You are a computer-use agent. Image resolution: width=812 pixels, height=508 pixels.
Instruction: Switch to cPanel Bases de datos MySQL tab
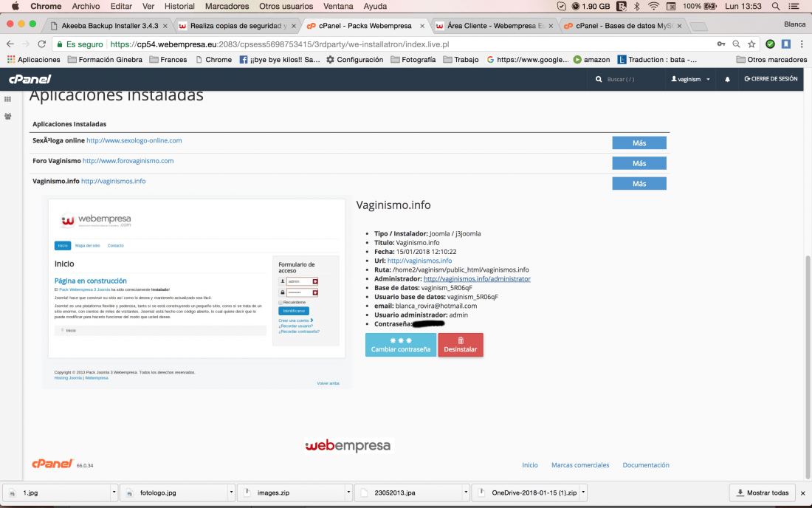click(624, 26)
